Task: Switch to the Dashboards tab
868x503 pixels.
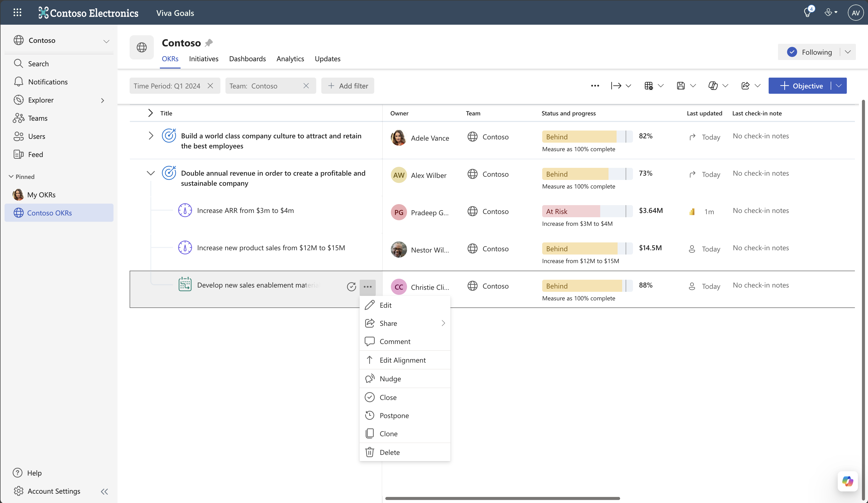Action: [x=247, y=58]
